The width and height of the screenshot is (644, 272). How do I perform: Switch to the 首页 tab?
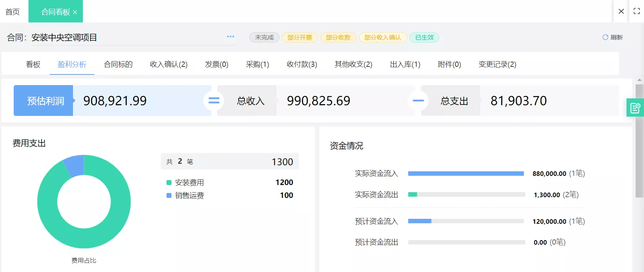click(13, 12)
